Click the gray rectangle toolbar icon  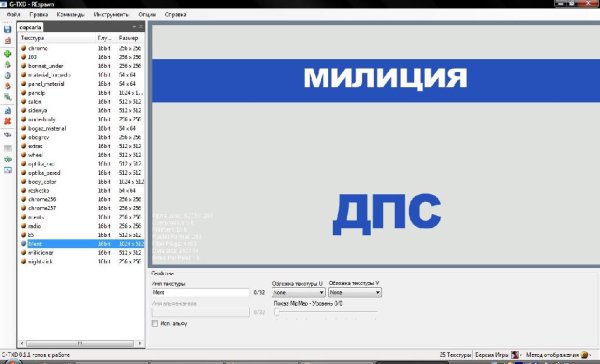pyautogui.click(x=7, y=148)
